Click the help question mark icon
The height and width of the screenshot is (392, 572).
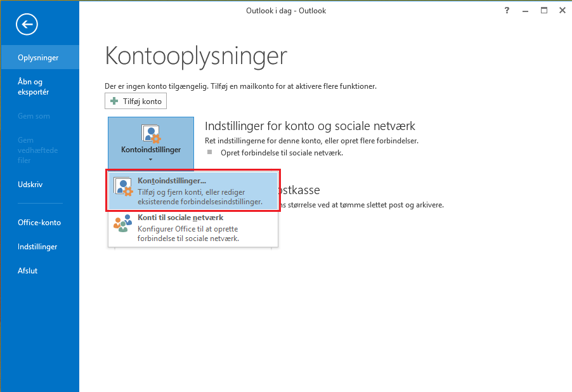coord(507,11)
